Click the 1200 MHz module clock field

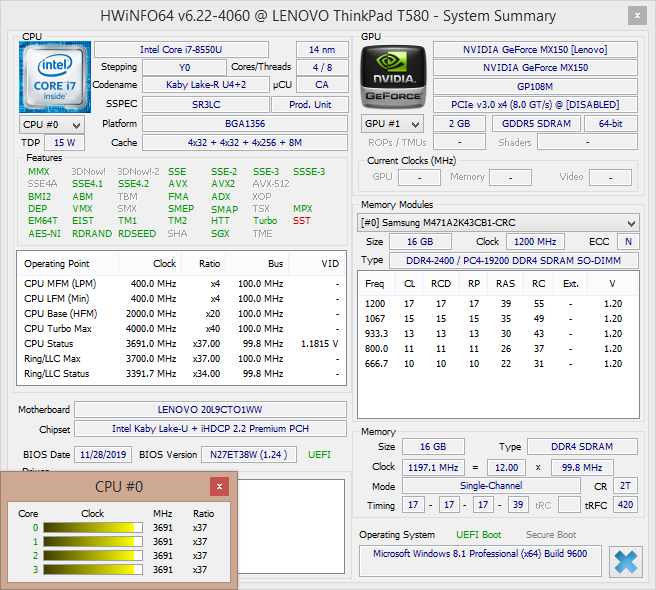point(535,242)
